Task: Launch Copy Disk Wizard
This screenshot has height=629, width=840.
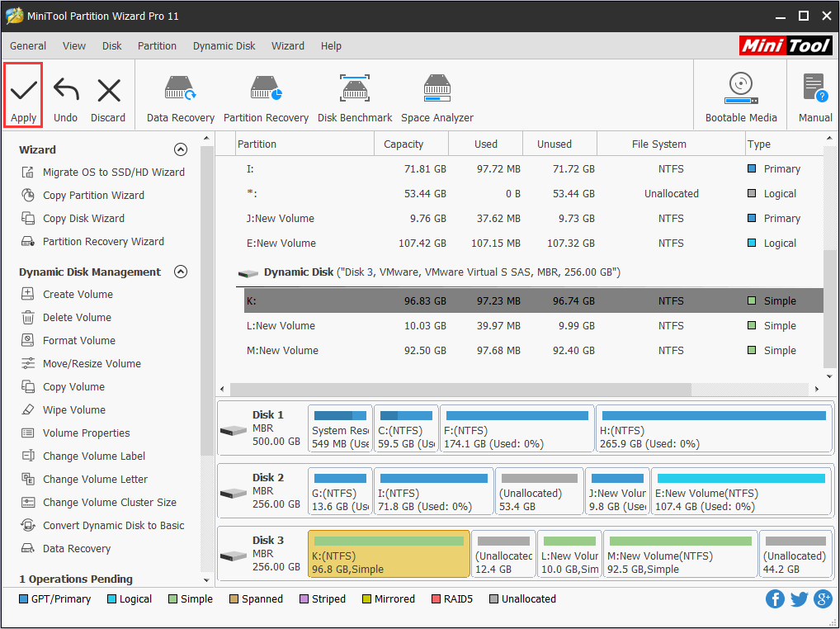Action: (73, 218)
